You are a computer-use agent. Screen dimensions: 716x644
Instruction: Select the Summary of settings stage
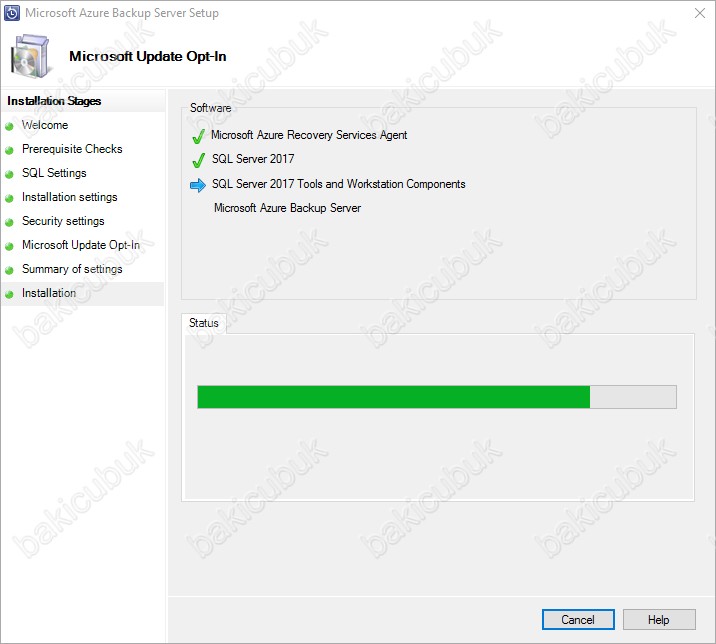pos(72,269)
